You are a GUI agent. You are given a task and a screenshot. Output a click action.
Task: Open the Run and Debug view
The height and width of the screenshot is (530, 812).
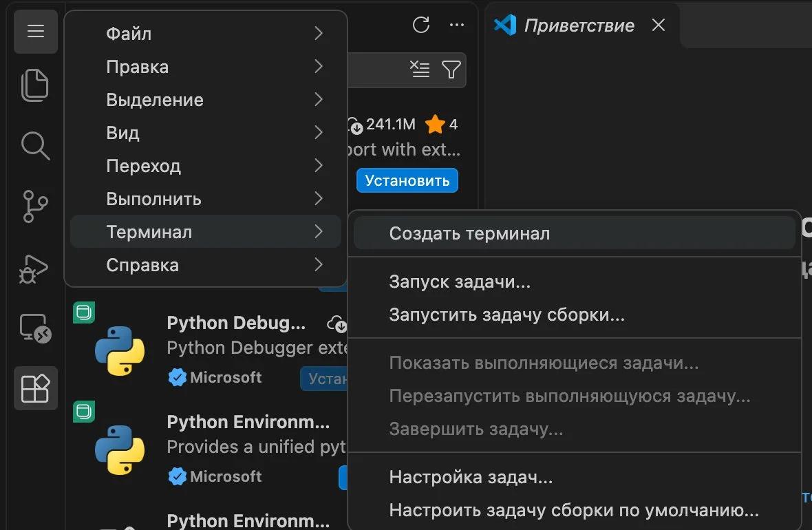[34, 268]
